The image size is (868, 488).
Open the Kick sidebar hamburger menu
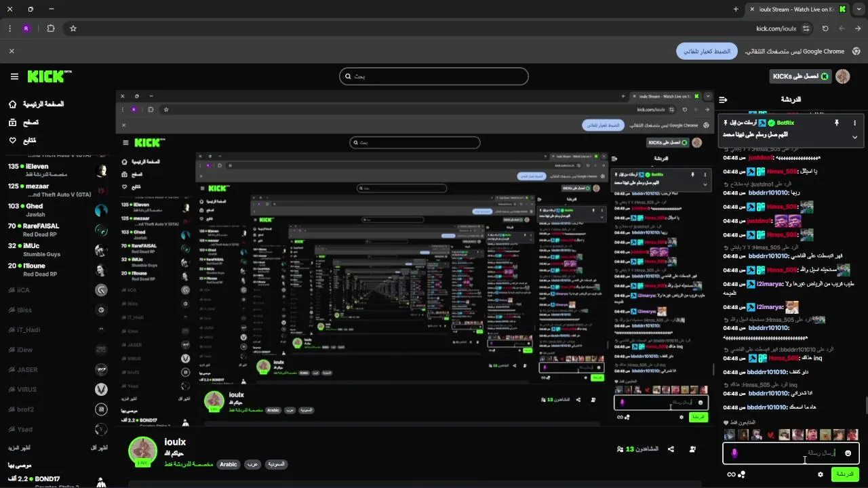pos(14,77)
